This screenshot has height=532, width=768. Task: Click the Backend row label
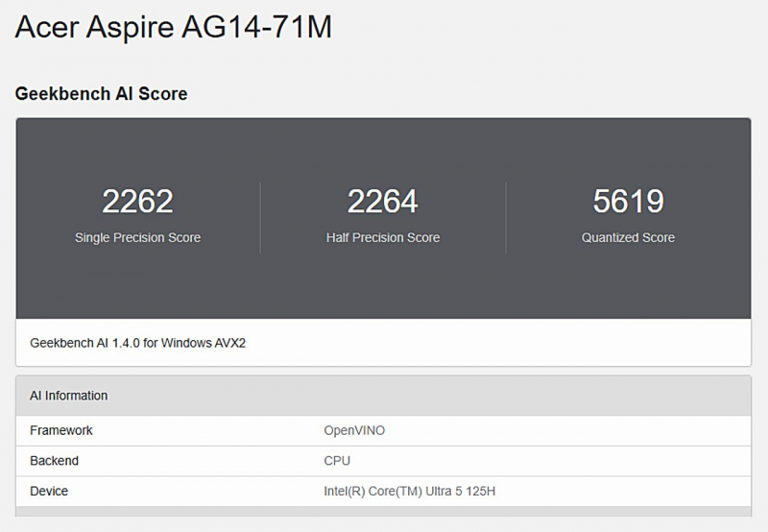pyautogui.click(x=54, y=461)
